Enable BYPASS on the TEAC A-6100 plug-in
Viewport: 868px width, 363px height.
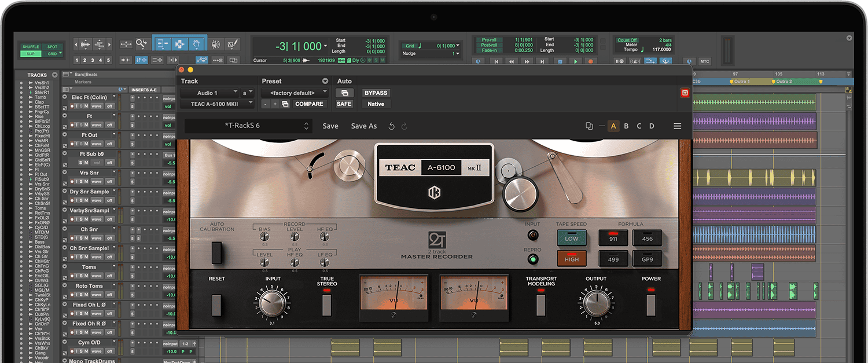click(375, 93)
